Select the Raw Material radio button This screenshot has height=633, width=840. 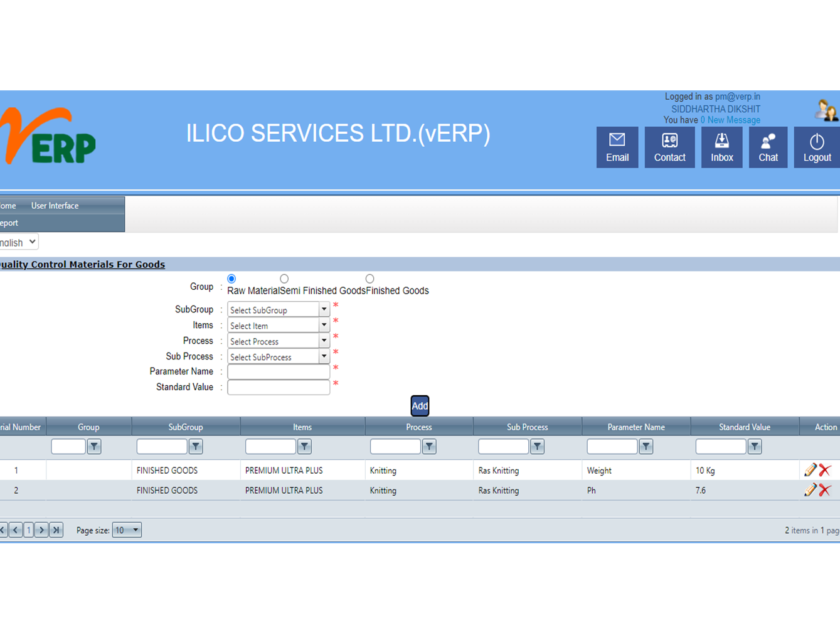coord(231,279)
